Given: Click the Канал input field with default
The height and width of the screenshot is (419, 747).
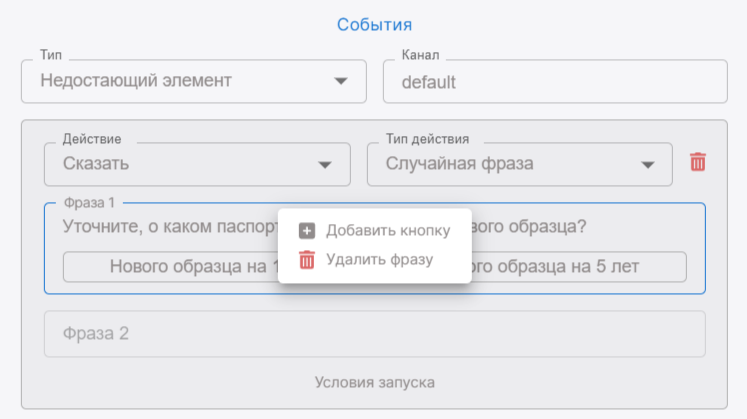Looking at the screenshot, I should [x=555, y=81].
